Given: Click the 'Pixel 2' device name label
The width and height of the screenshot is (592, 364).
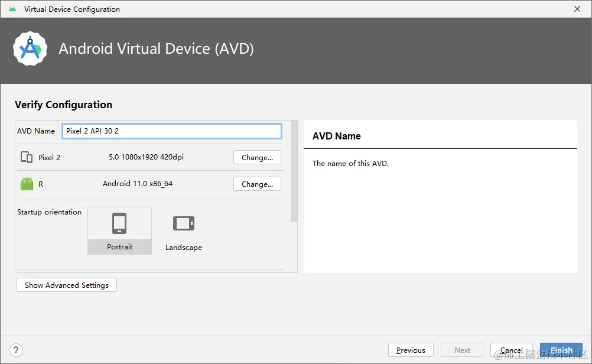Looking at the screenshot, I should [x=49, y=157].
